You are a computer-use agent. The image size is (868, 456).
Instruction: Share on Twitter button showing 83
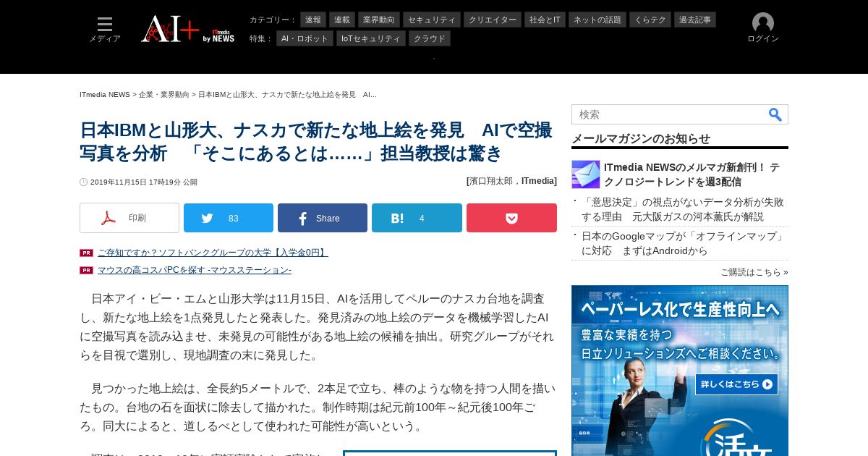click(x=229, y=218)
